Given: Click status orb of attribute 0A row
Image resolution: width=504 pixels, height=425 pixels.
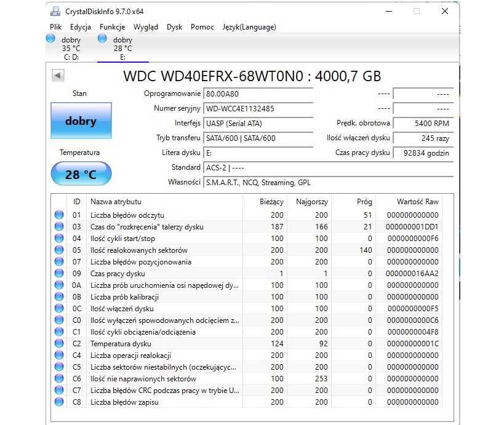Looking at the screenshot, I should click(59, 285).
